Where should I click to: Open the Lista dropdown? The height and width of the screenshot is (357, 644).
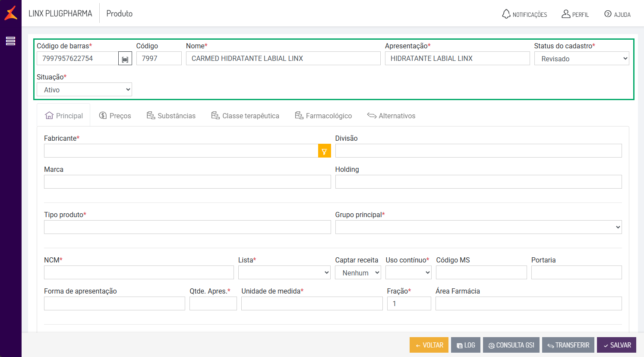284,272
